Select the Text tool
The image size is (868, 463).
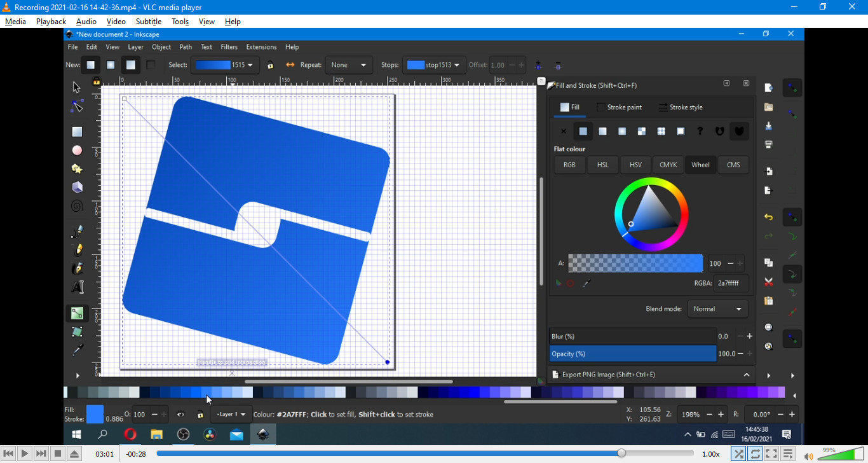pyautogui.click(x=78, y=287)
